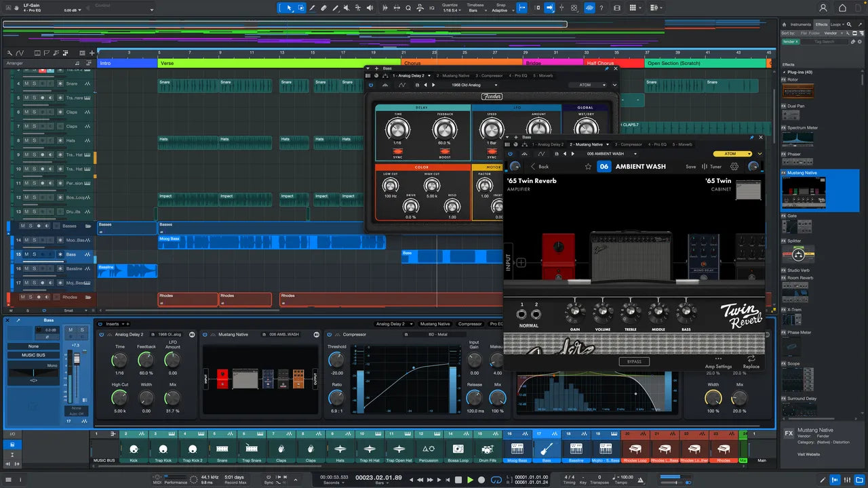The height and width of the screenshot is (488, 868).
Task: Select the Mute tool in the toolbar
Action: click(347, 7)
